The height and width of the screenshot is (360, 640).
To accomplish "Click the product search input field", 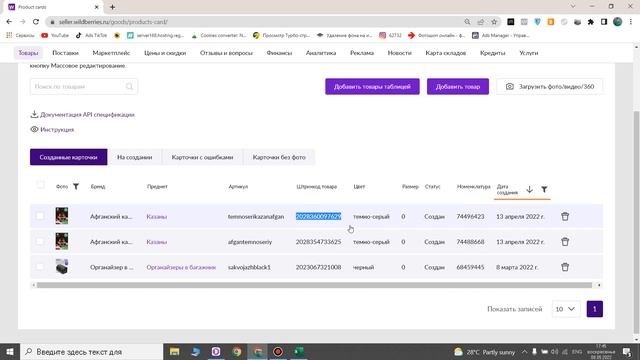I will coord(84,87).
